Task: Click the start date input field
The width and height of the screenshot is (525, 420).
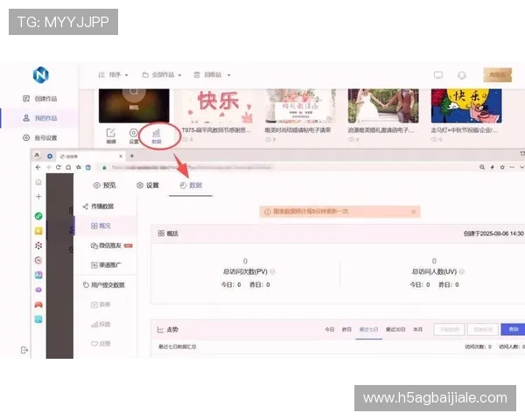Action: click(450, 330)
